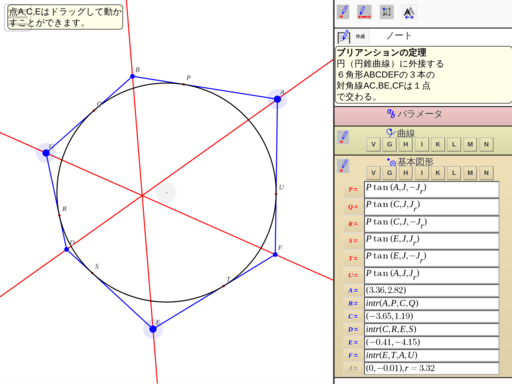
Task: Choose G in the 曲線 section
Action: pyautogui.click(x=389, y=145)
